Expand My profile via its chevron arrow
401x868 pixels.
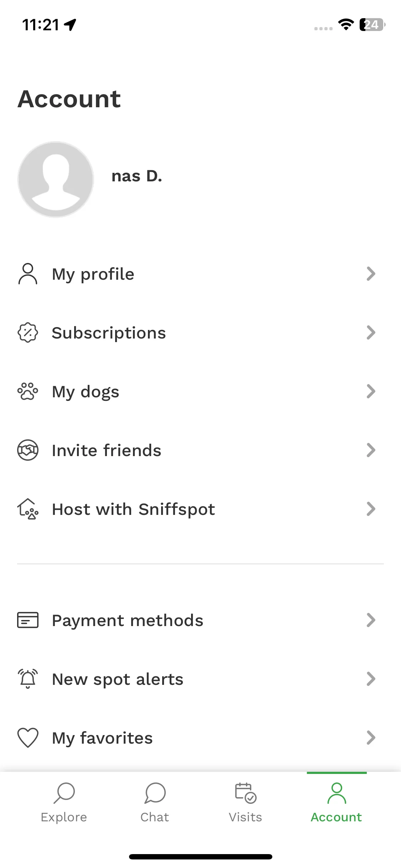point(371,274)
